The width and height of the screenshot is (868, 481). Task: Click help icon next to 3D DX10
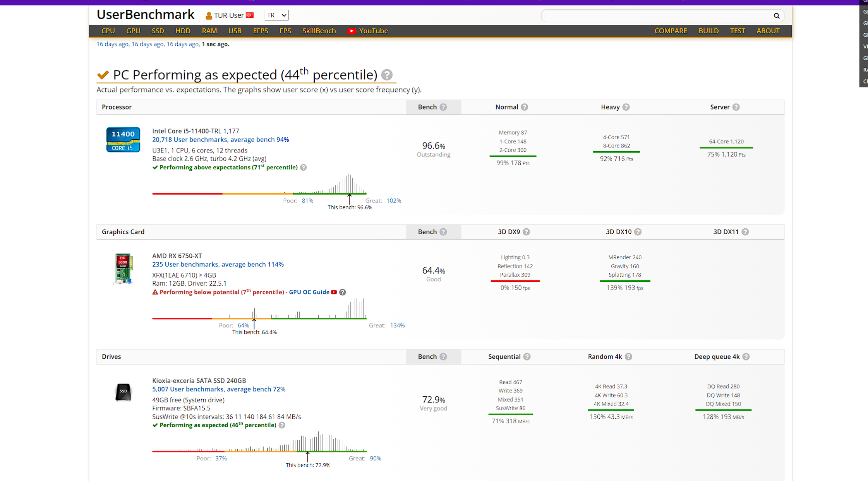point(638,232)
